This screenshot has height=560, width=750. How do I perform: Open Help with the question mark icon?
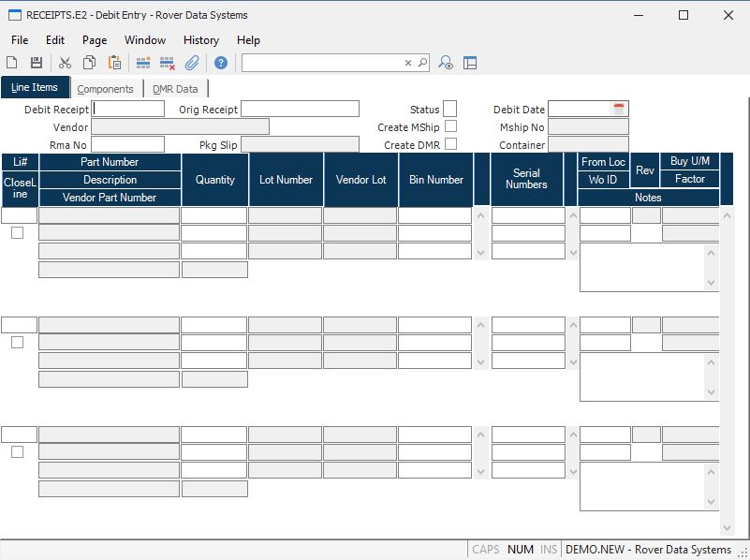point(221,63)
